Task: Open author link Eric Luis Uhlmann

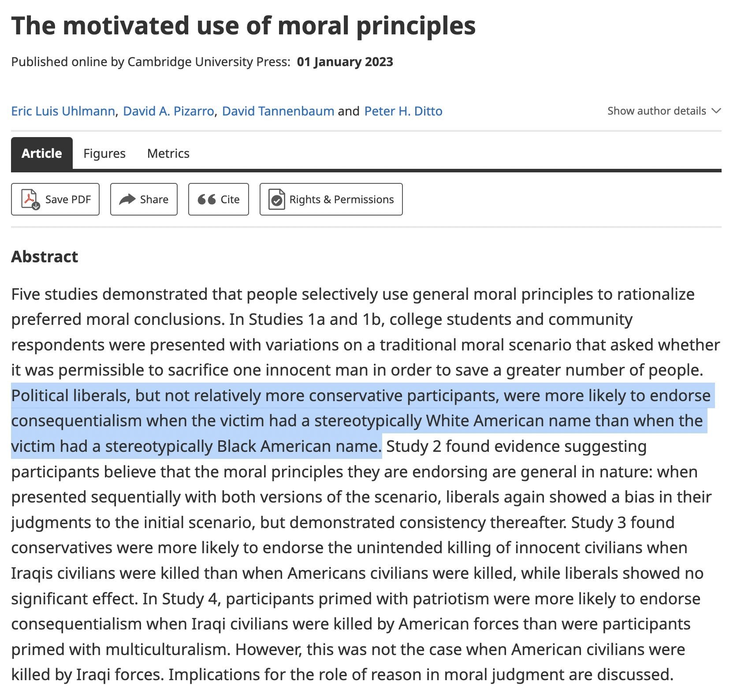Action: click(63, 111)
